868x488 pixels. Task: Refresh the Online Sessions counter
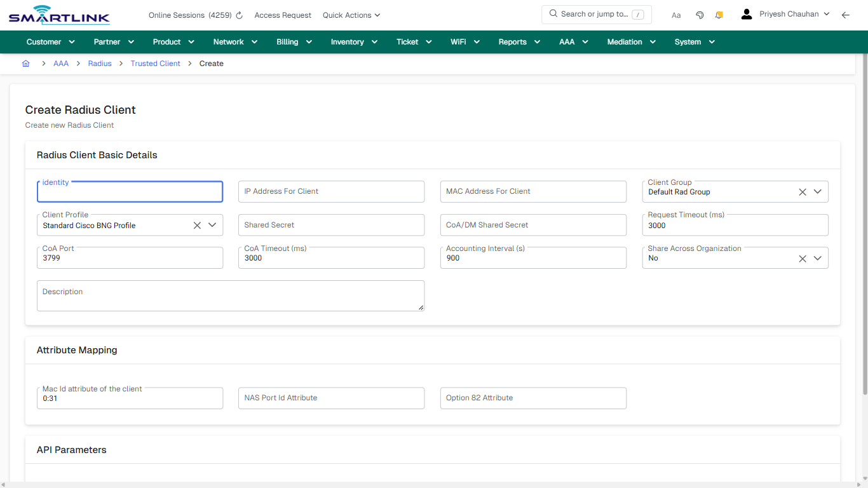(238, 15)
